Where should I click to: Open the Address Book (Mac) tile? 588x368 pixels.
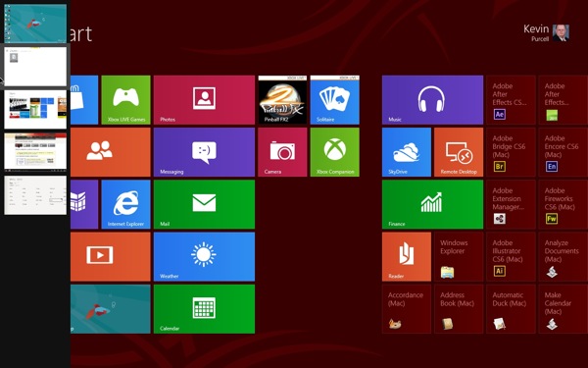pos(459,309)
